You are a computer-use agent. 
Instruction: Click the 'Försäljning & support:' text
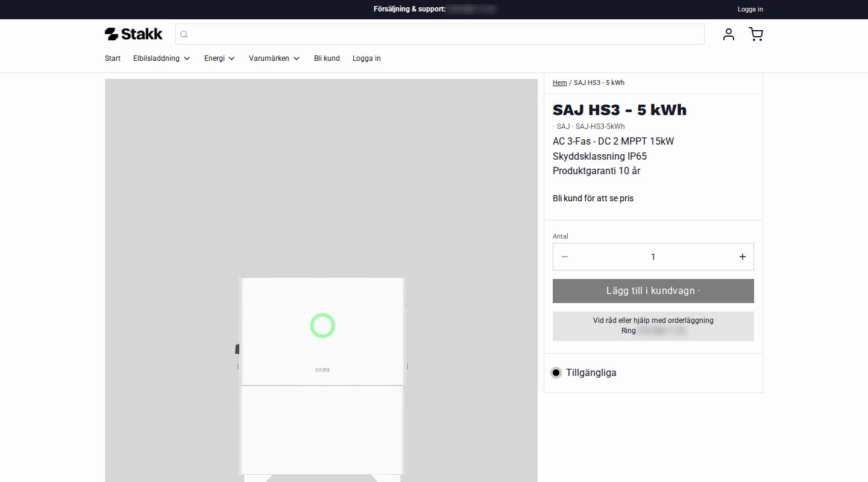pos(410,9)
